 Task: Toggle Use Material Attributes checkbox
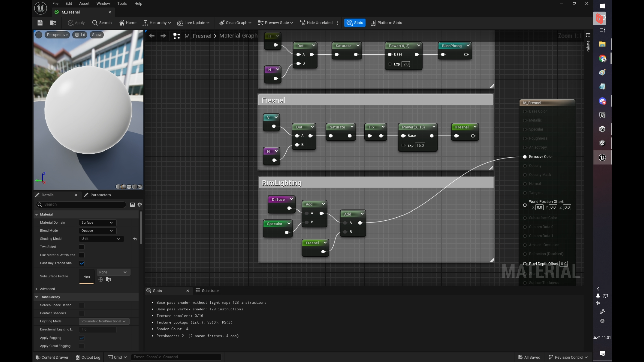(82, 255)
